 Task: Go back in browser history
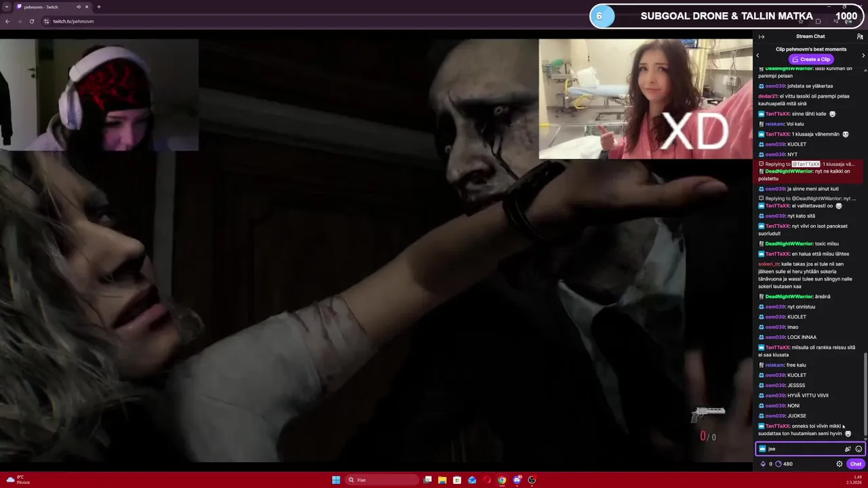click(7, 21)
